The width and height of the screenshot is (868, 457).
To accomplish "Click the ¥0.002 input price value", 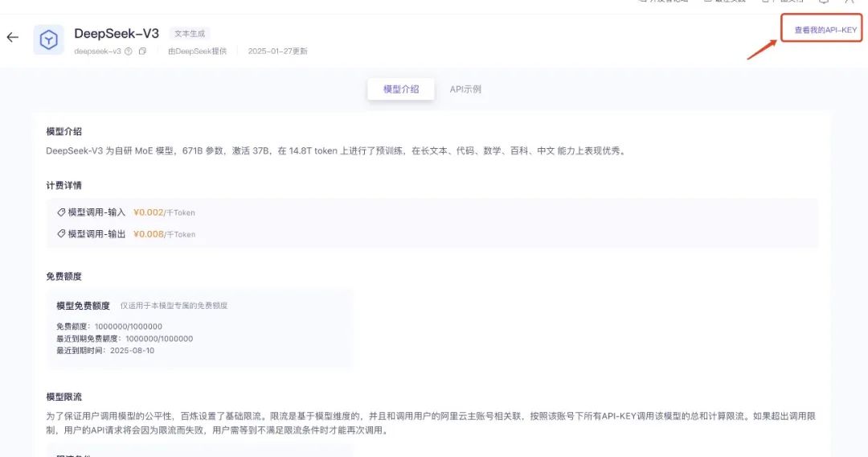I will tap(149, 212).
